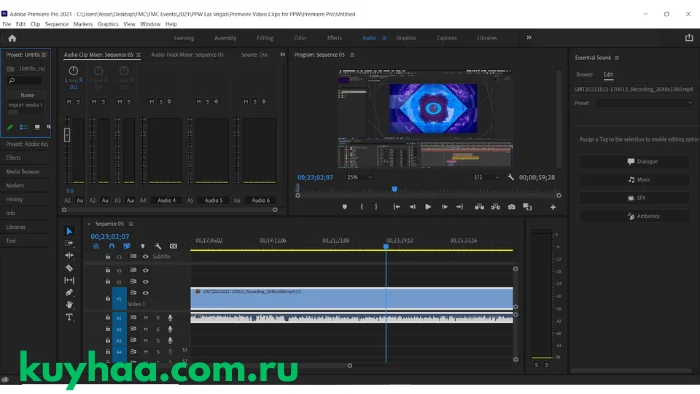The height and width of the screenshot is (394, 700).
Task: Toggle insert sequences as nests
Action: point(96,246)
